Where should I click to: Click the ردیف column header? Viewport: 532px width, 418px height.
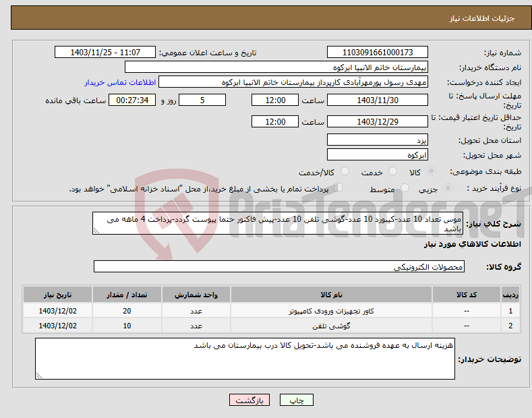(x=510, y=295)
